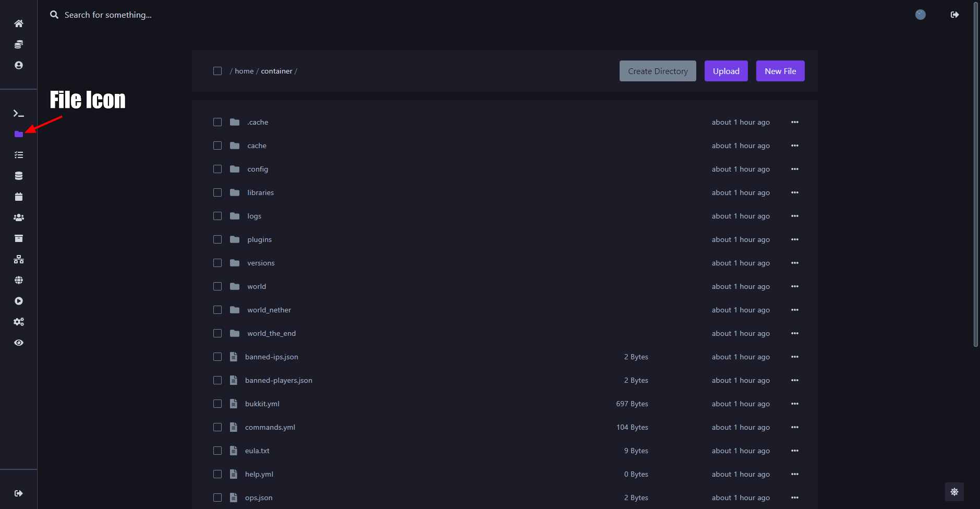Open the world_nether folder
980x509 pixels.
(269, 310)
